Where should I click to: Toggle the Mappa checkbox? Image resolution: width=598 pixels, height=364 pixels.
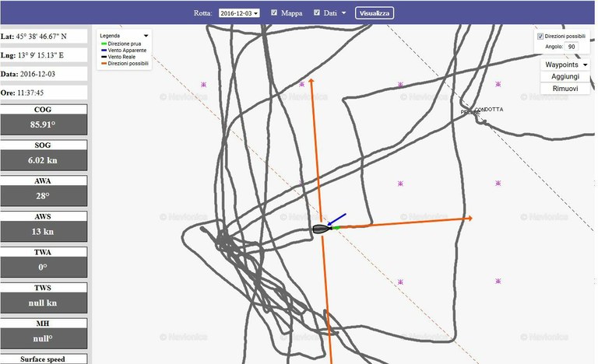click(274, 12)
